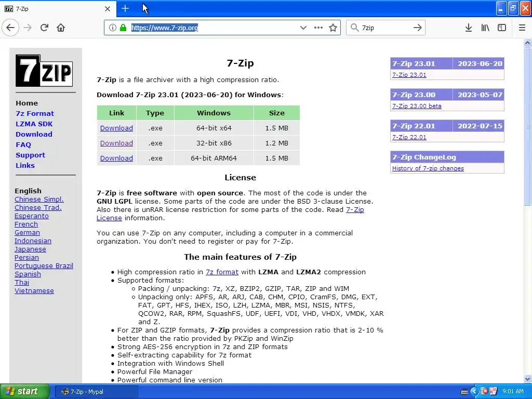Image resolution: width=532 pixels, height=399 pixels.
Task: Reload the current page
Action: click(x=45, y=28)
